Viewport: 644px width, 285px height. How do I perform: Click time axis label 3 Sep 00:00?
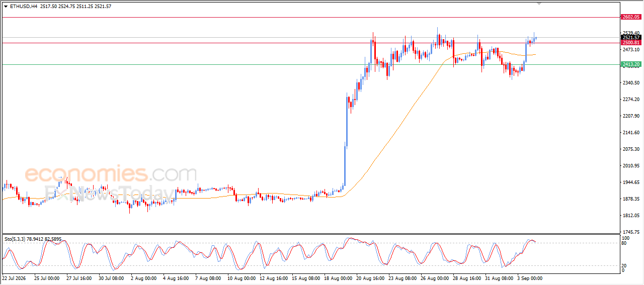(529, 277)
